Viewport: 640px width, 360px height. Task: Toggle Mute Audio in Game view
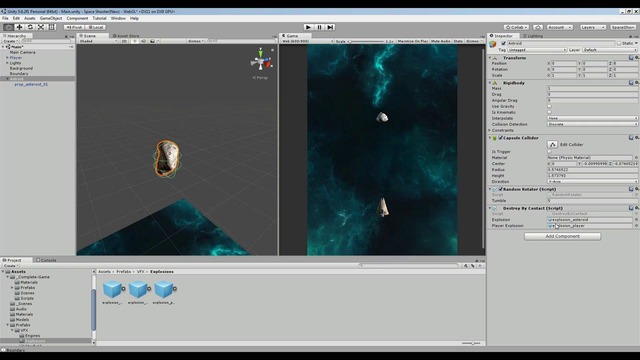point(440,41)
